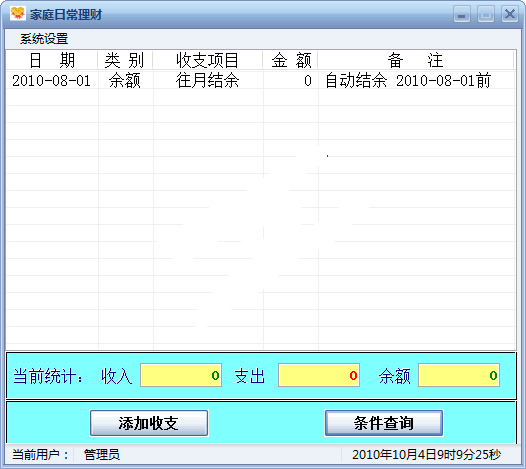526x469 pixels.
Task: Click the date-time display in status bar
Action: 426,455
